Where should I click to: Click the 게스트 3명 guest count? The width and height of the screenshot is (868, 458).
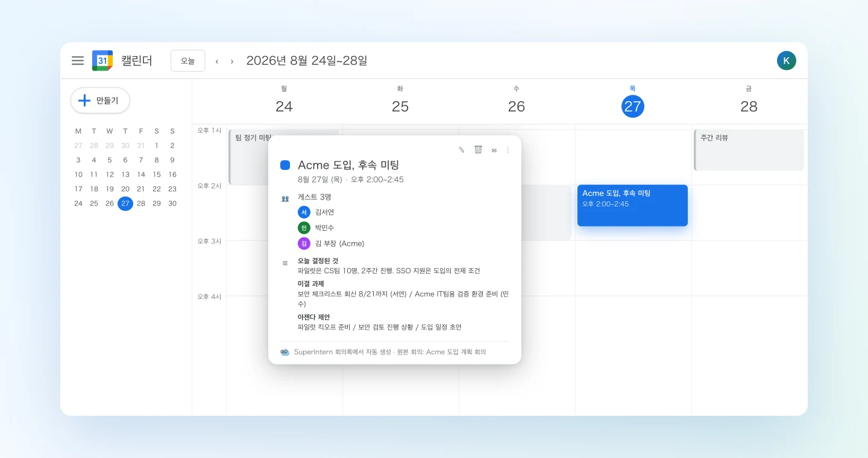pyautogui.click(x=315, y=197)
